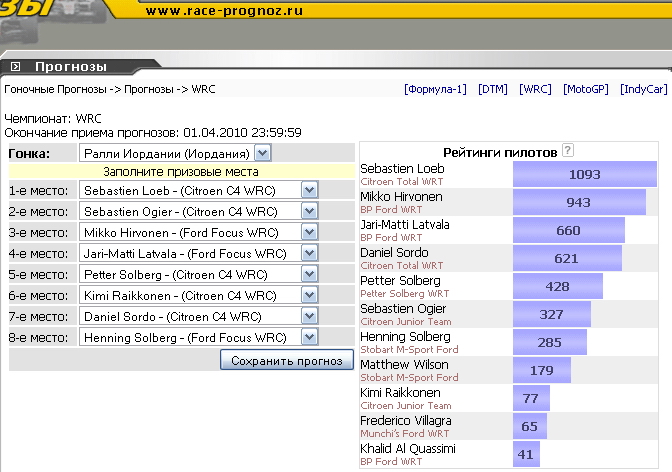This screenshot has height=472, width=672.
Task: Select the Kimi Raikkonen name in ratings
Action: [400, 392]
